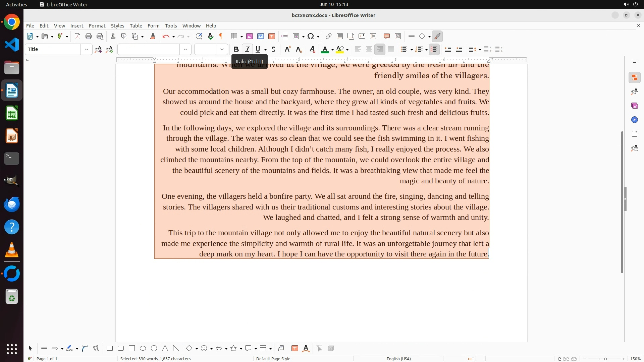Screen dimensions: 644x362
Task: Toggle Bold formatting on
Action: click(236, 50)
